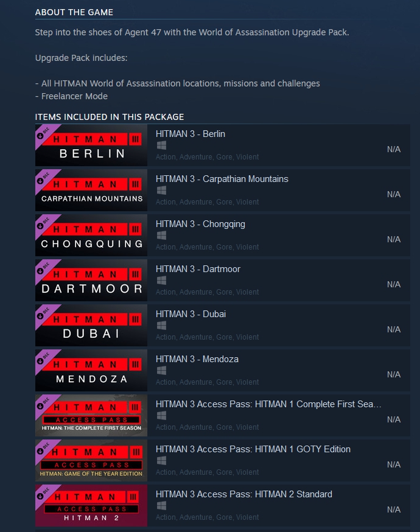420x532 pixels.
Task: Click the DLC badge on the Berlin thumbnail
Action: [x=44, y=133]
